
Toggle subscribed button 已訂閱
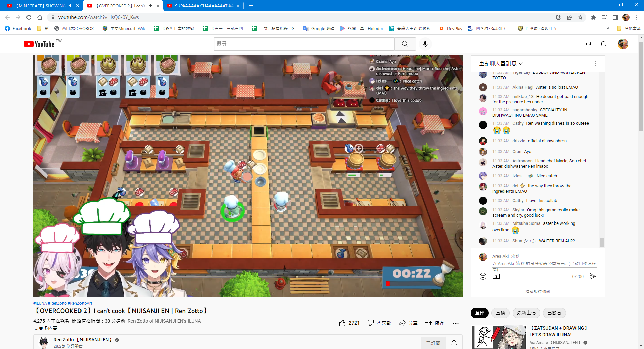pyautogui.click(x=433, y=343)
